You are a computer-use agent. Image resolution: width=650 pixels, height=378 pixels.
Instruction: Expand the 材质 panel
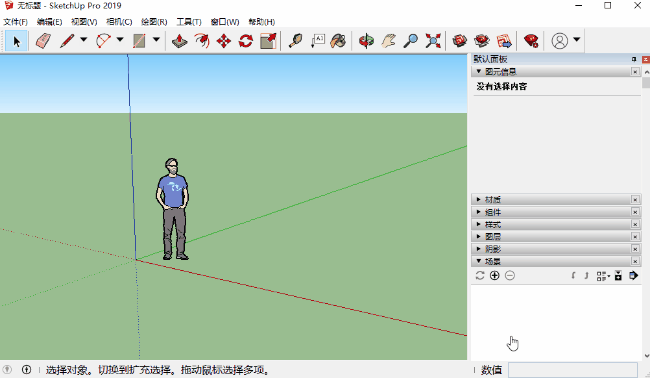(479, 199)
